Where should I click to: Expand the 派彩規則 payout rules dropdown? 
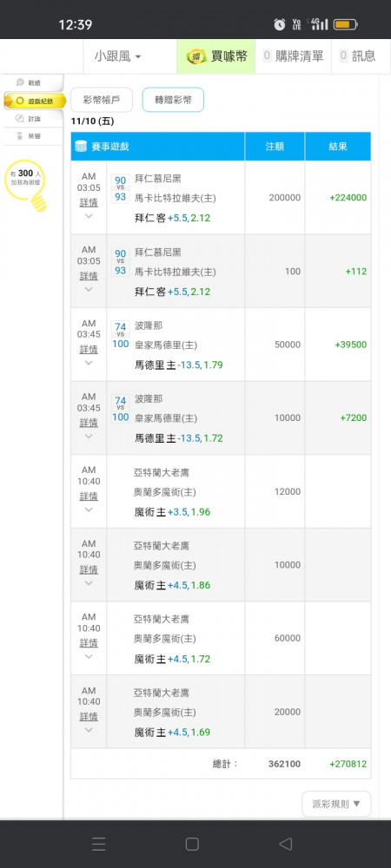pyautogui.click(x=336, y=804)
